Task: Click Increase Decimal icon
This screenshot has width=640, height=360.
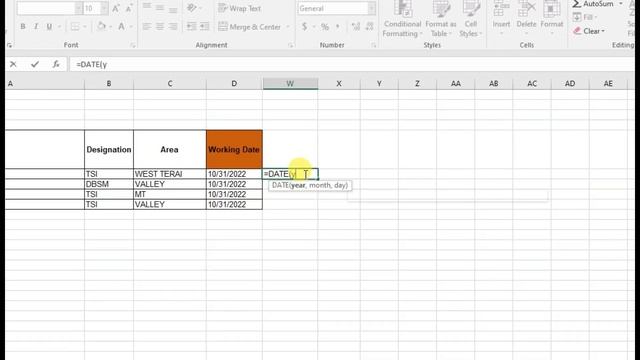Action: (x=356, y=27)
